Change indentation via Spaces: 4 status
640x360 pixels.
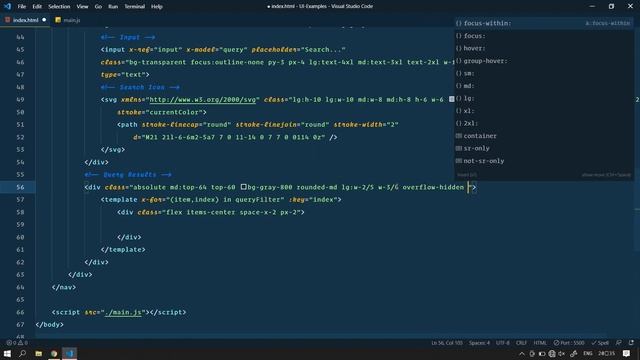pos(479,343)
